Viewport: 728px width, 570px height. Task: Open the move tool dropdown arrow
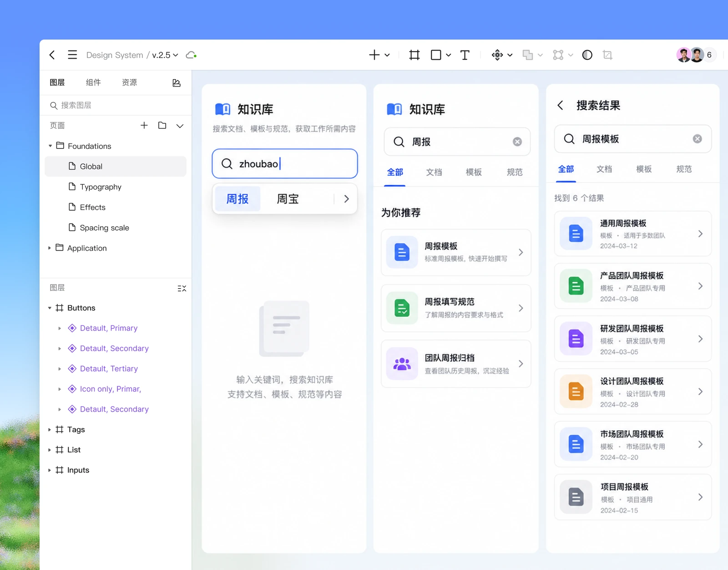coord(510,55)
